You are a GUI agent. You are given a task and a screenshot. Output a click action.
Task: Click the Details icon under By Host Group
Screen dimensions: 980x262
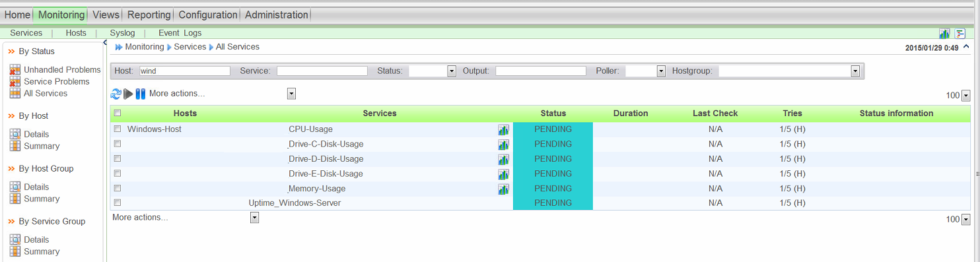[x=15, y=187]
